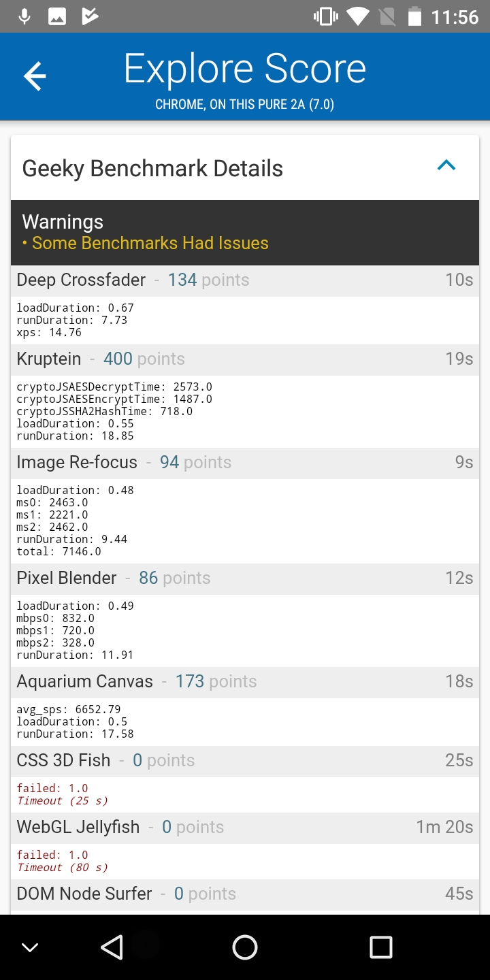Tap the Wi-Fi signal icon
This screenshot has height=980, width=490.
point(358,16)
